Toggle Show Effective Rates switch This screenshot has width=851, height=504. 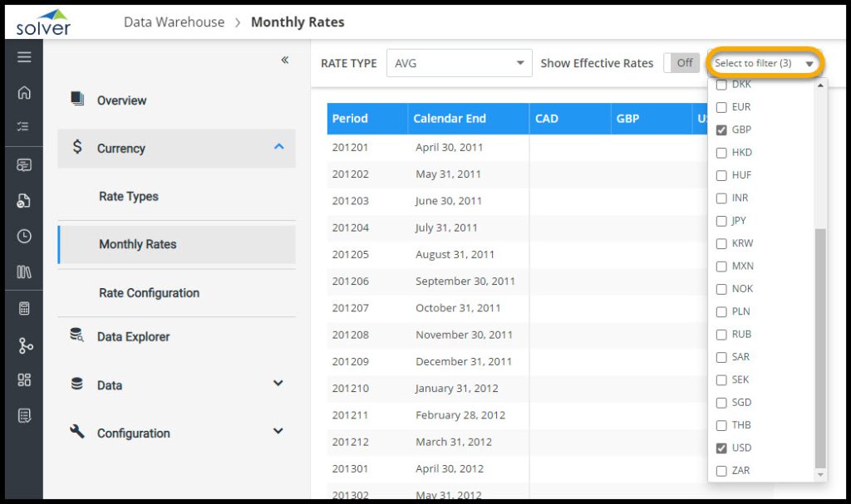[681, 63]
